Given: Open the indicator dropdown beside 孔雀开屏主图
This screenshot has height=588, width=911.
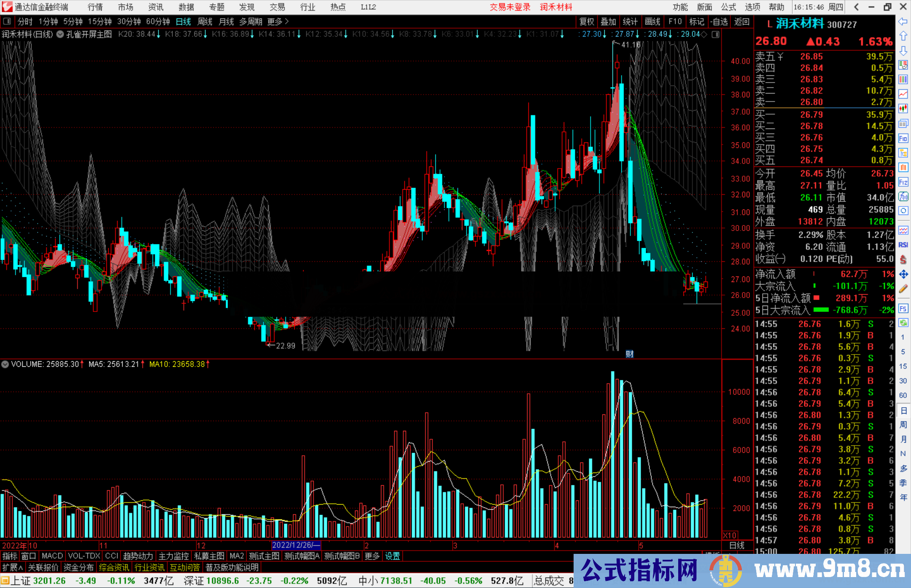Looking at the screenshot, I should coord(60,34).
